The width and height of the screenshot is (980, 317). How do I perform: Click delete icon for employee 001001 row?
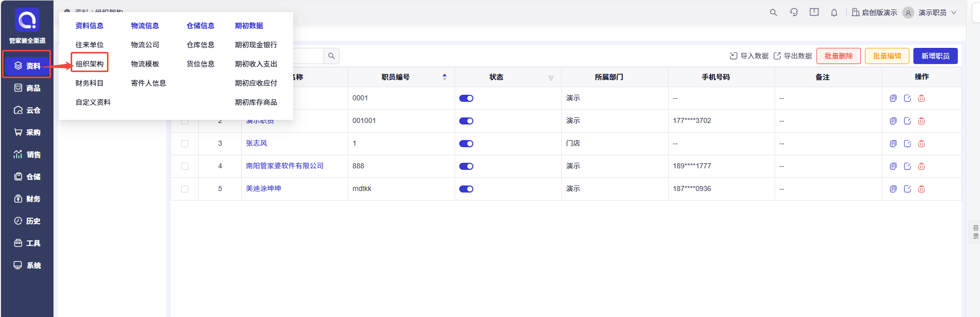[x=921, y=121]
